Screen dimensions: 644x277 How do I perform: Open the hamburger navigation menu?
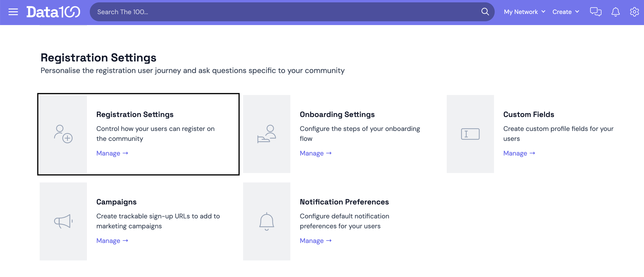pos(13,12)
